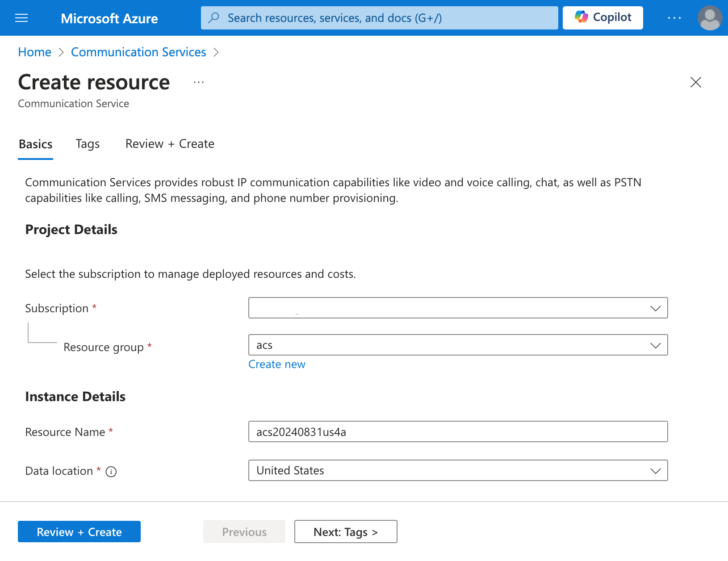Select the Basics tab
This screenshot has height=561, width=728.
click(x=36, y=144)
